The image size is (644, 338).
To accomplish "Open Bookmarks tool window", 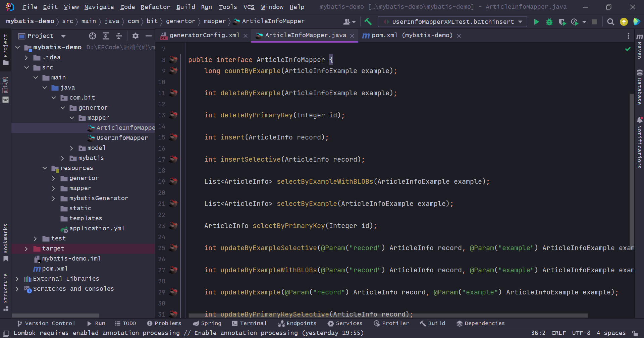I will (x=5, y=242).
